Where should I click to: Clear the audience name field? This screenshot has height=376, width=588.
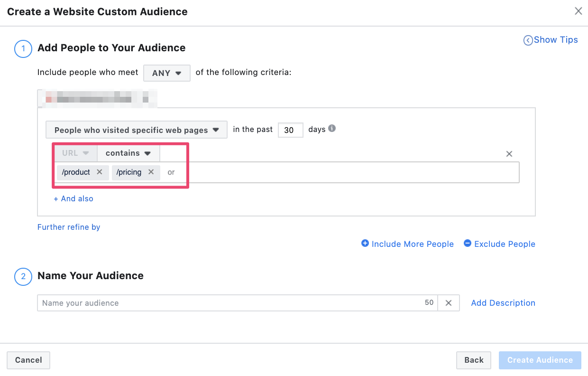(x=449, y=303)
